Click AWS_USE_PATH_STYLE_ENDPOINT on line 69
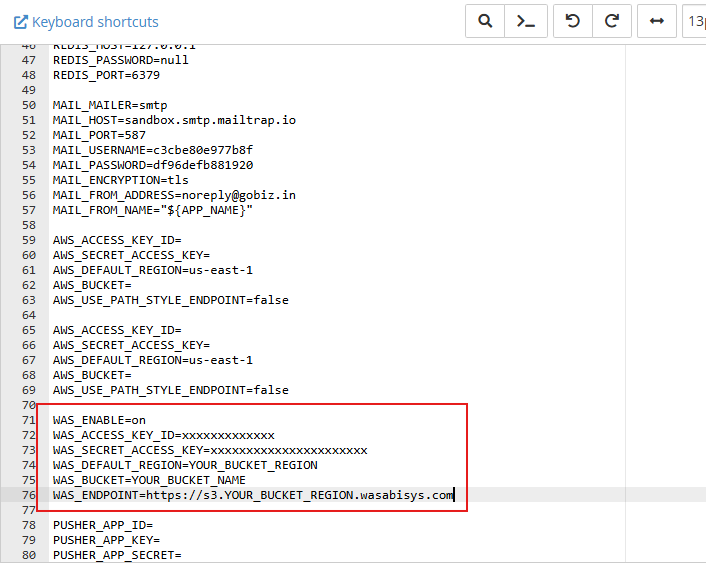Viewport: 706px width, 580px height. (x=171, y=390)
